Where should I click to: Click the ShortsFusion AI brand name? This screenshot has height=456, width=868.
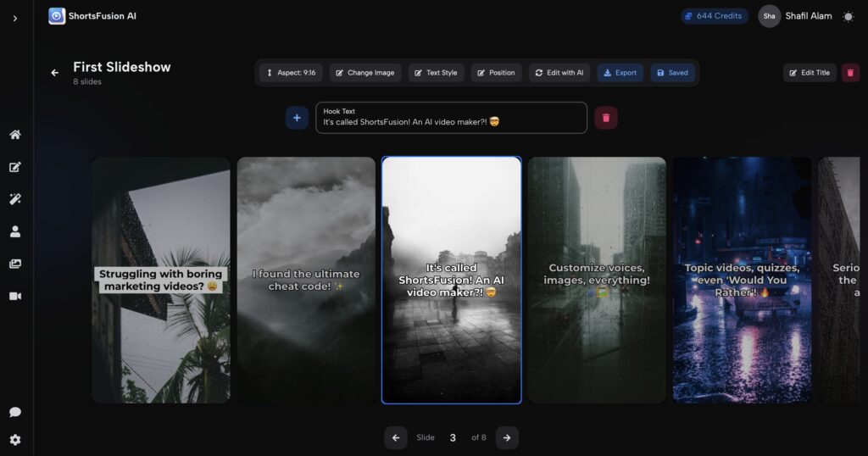tap(103, 16)
